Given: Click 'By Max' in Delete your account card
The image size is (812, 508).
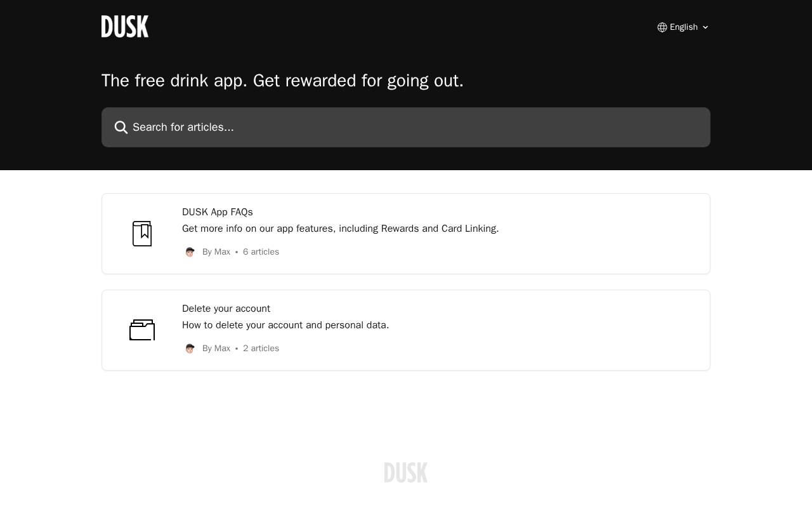Looking at the screenshot, I should pos(216,349).
